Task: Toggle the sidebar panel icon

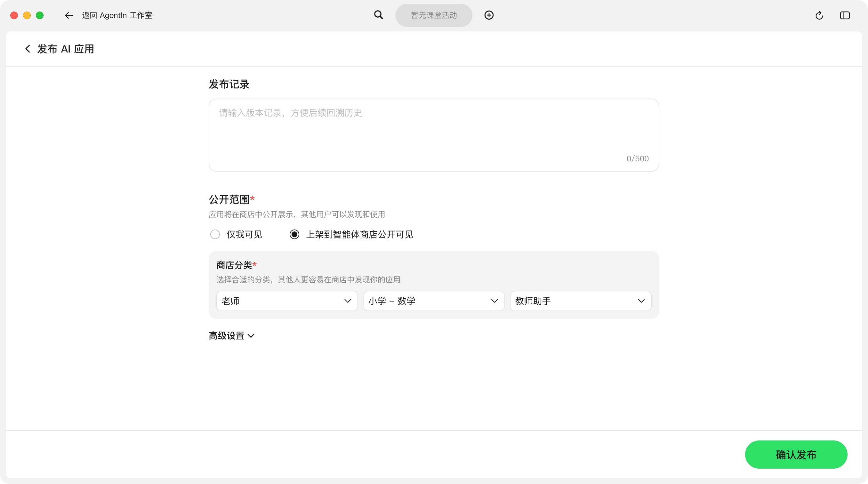Action: (844, 15)
